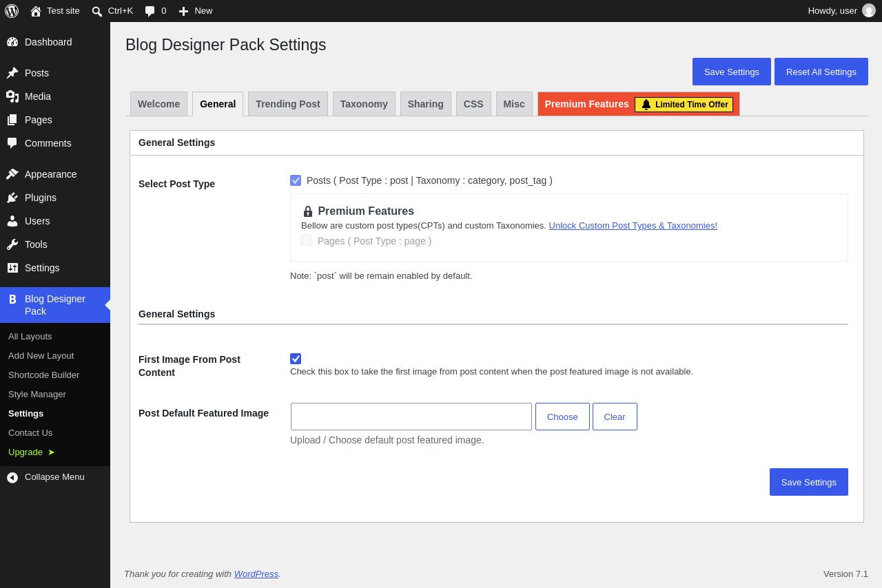Select the General tab
The image size is (882, 588).
218,104
